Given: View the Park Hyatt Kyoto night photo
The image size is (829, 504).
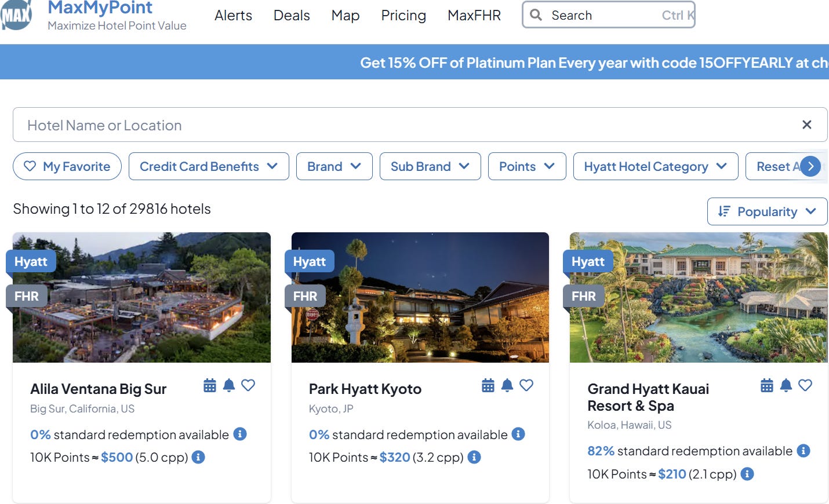Looking at the screenshot, I should coord(420,298).
